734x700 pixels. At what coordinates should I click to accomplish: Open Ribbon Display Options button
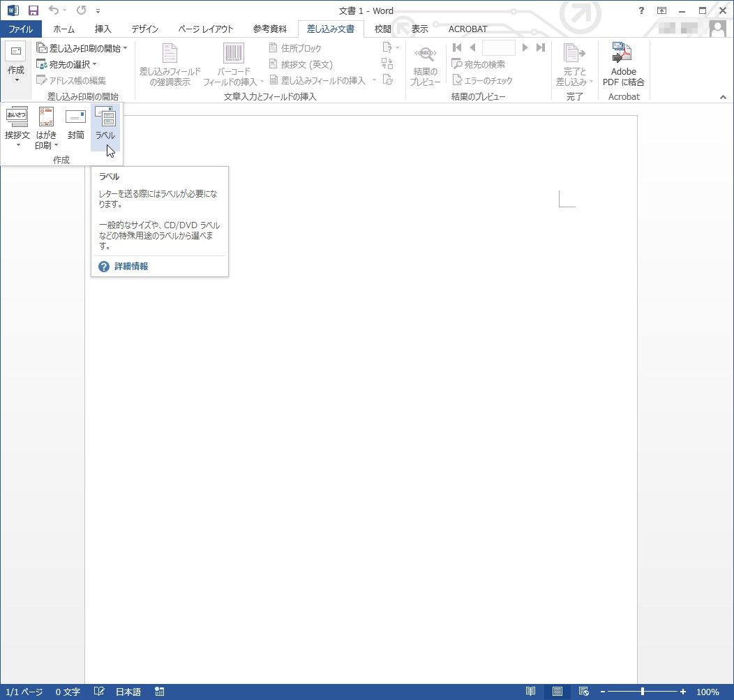(x=661, y=10)
